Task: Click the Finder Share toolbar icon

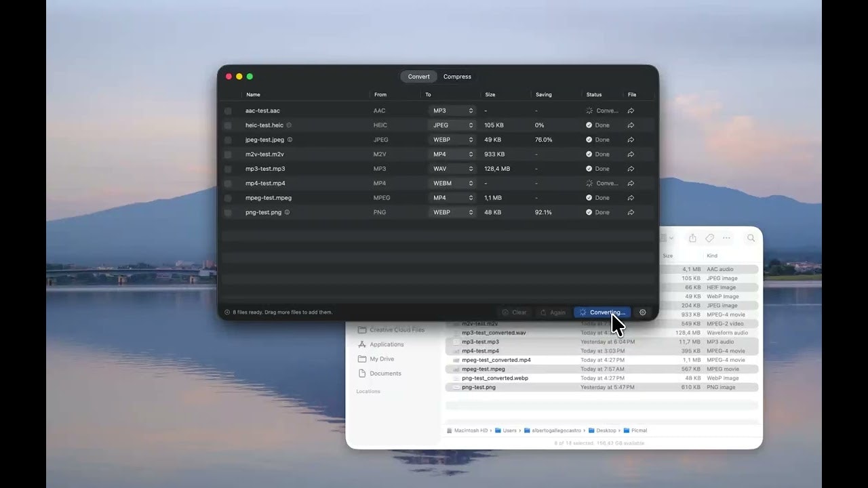Action: (x=692, y=238)
